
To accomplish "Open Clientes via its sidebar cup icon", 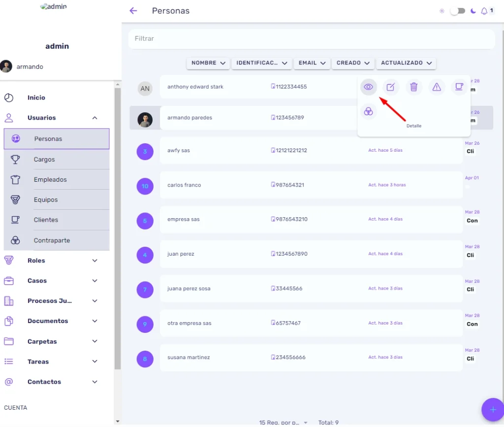I will 15,220.
